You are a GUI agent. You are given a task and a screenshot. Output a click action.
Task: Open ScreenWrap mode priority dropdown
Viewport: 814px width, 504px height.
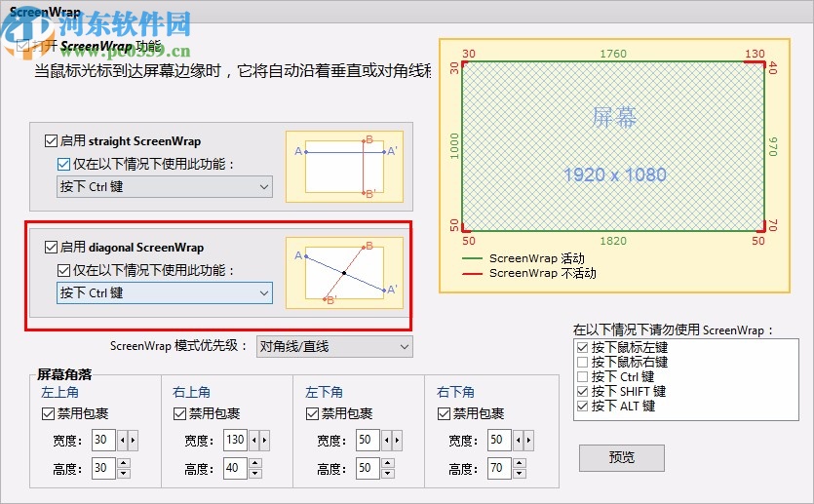coord(334,346)
